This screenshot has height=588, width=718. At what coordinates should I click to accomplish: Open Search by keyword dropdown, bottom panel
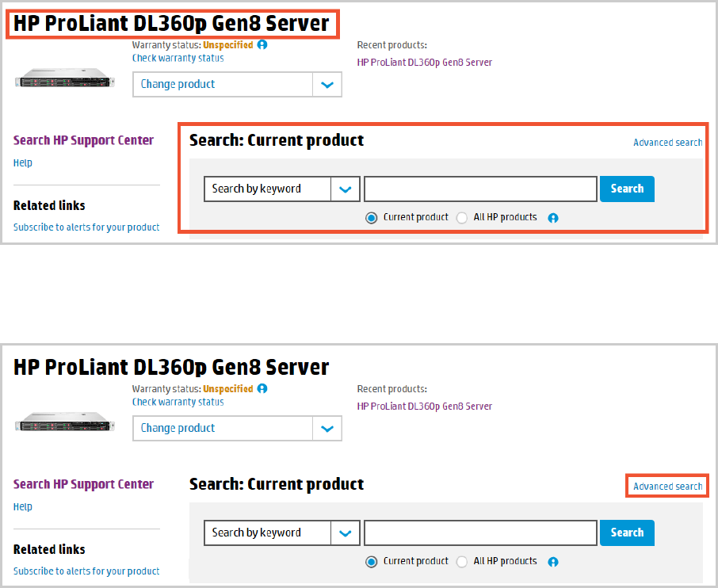[282, 533]
